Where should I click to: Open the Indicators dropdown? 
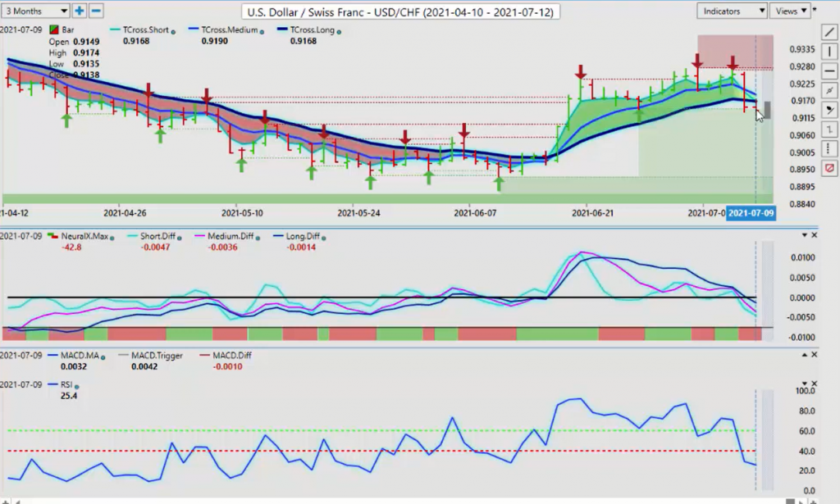[732, 11]
